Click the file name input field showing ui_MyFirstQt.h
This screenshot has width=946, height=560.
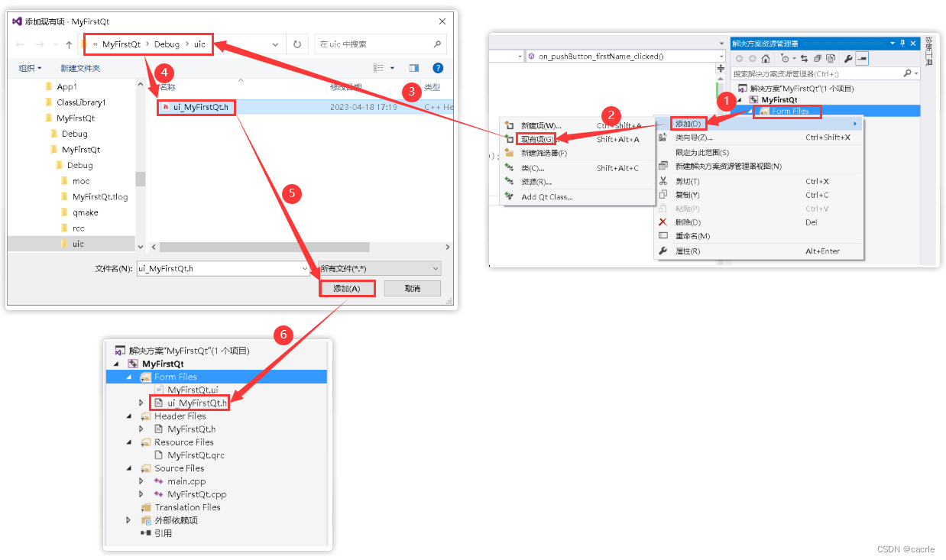coord(222,268)
